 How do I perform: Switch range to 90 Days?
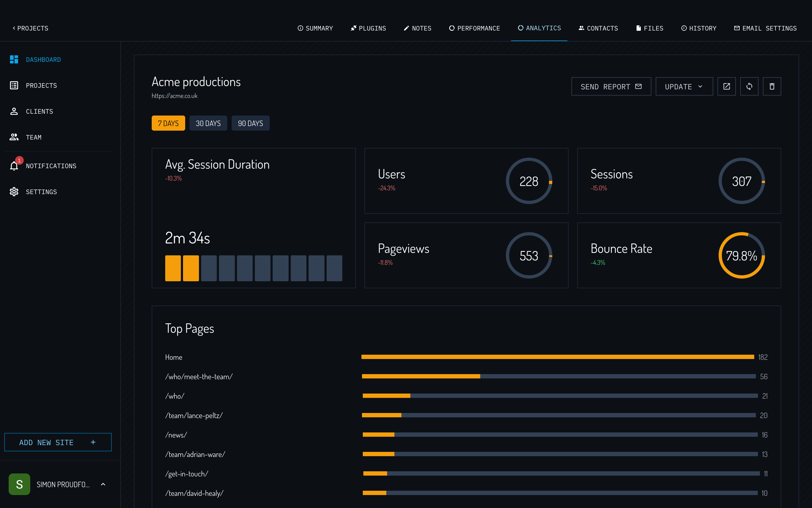click(x=250, y=123)
